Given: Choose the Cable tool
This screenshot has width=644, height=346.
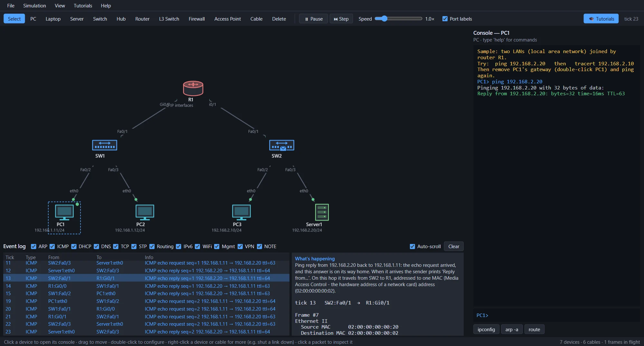Looking at the screenshot, I should [x=256, y=19].
